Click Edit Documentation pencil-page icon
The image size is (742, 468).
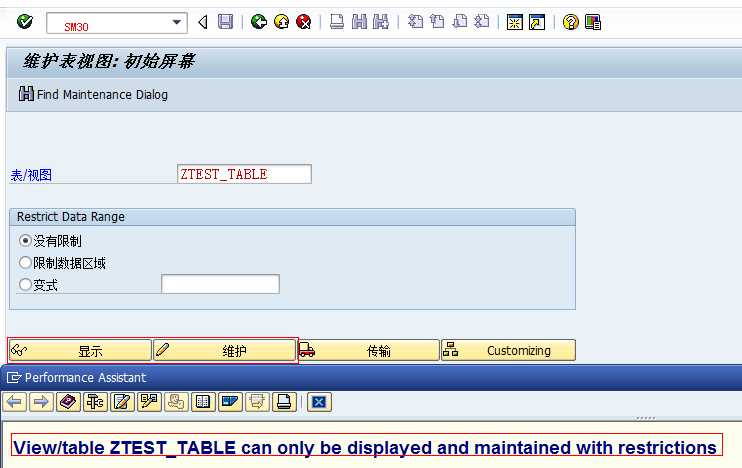tap(123, 402)
